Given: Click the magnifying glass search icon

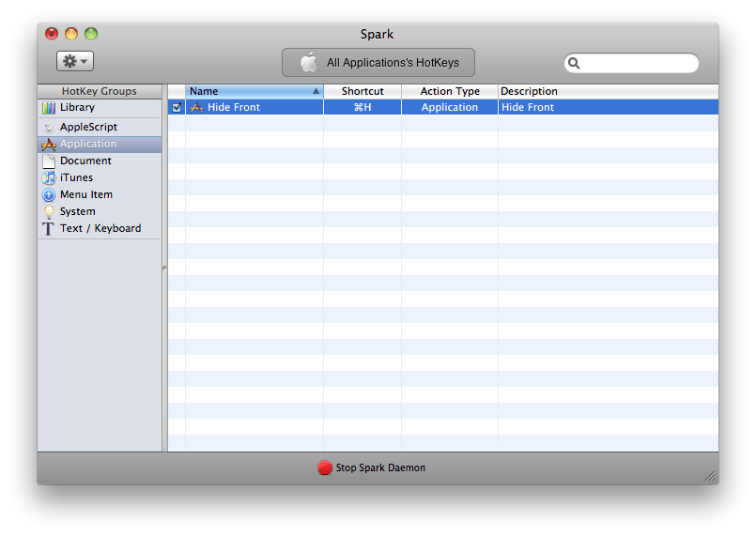Looking at the screenshot, I should [x=574, y=63].
